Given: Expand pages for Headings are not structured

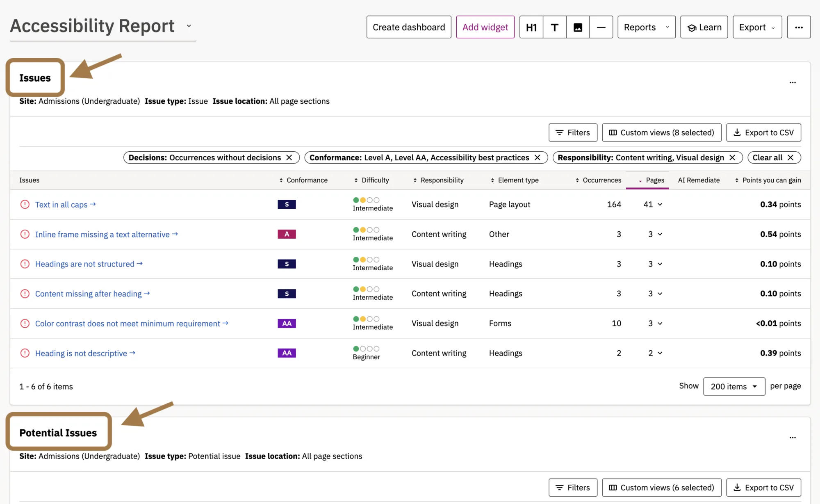Looking at the screenshot, I should (x=660, y=264).
